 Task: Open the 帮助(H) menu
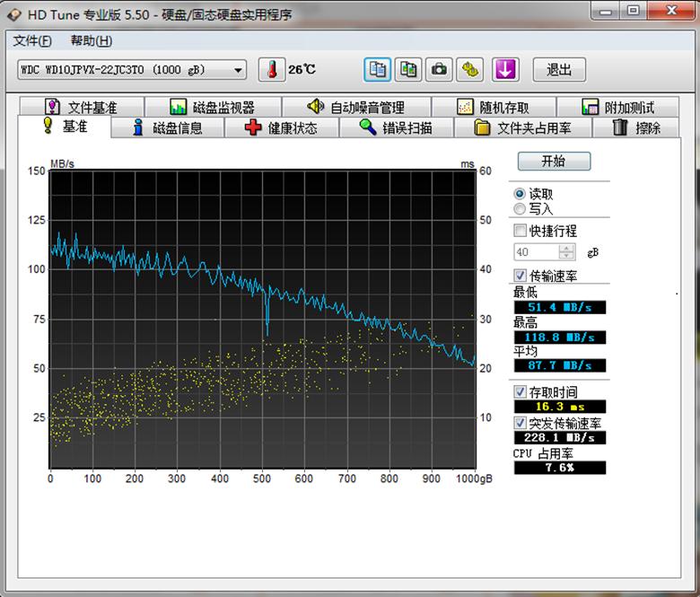pyautogui.click(x=91, y=40)
